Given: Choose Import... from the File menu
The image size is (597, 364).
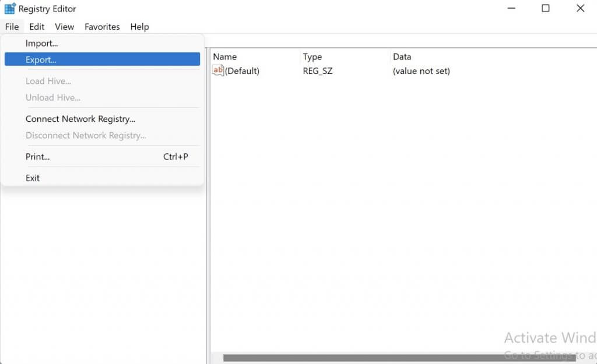Looking at the screenshot, I should 102,43.
